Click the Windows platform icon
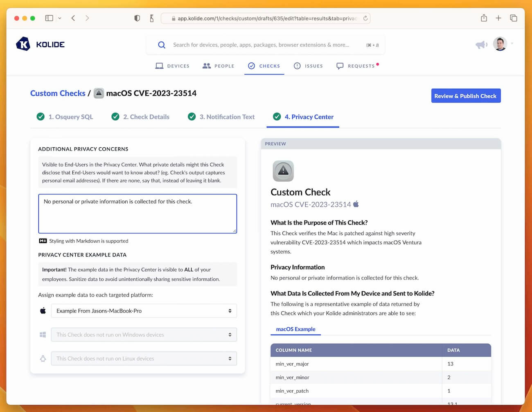This screenshot has height=412, width=532. pos(43,334)
